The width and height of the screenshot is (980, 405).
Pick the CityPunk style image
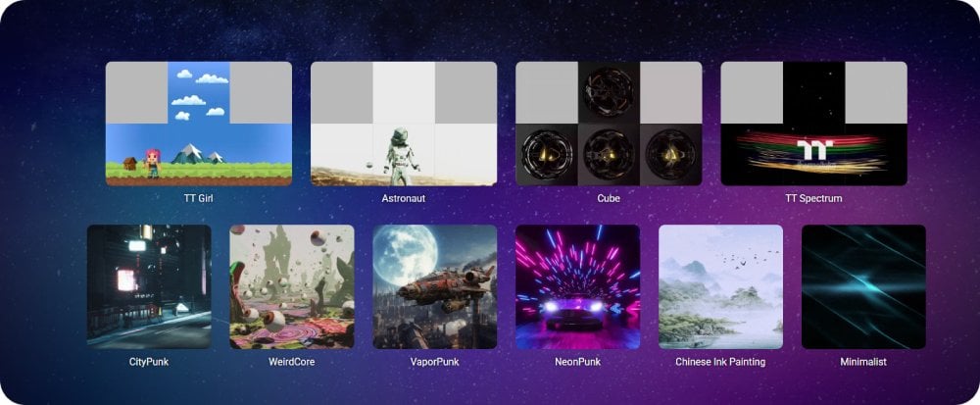coord(149,287)
